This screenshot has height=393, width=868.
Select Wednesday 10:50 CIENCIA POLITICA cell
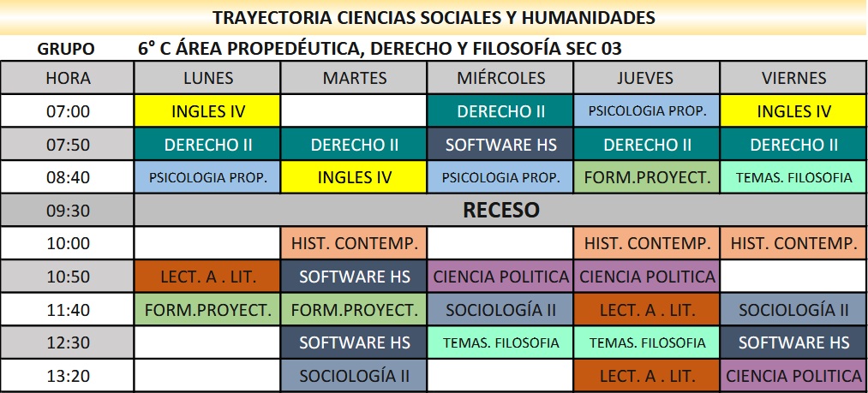501,277
